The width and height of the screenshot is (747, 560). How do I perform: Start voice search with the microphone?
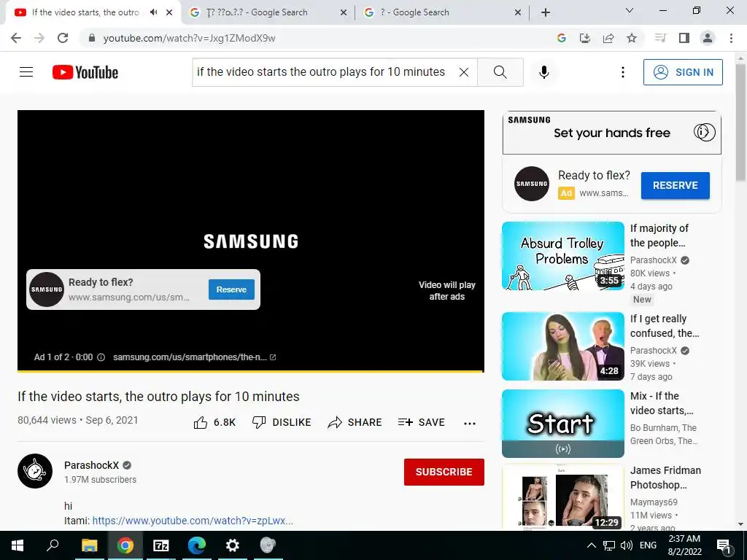point(543,72)
